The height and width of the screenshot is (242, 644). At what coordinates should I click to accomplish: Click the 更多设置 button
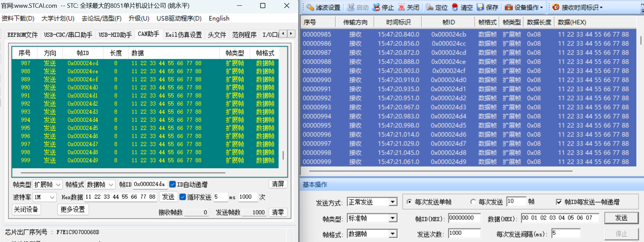[x=73, y=209]
